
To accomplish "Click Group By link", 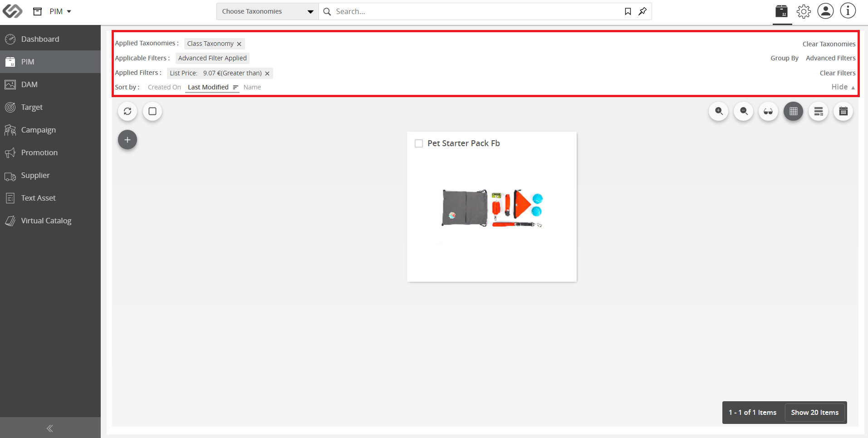I will tap(785, 58).
